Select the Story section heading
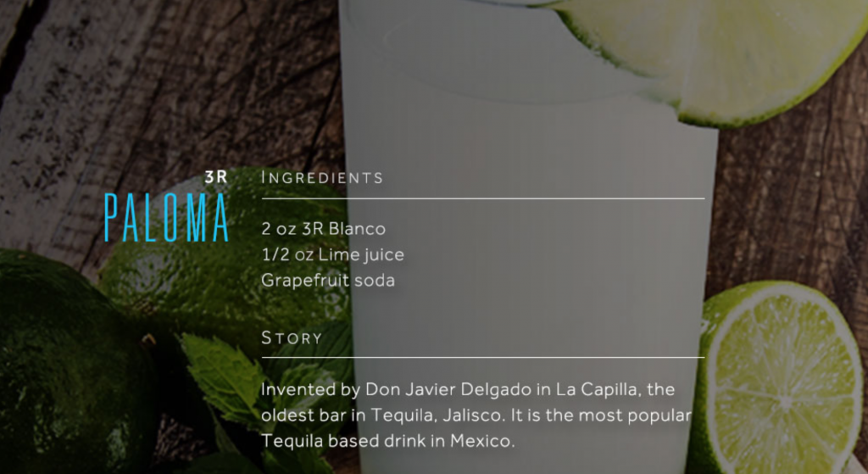This screenshot has height=474, width=868. point(292,337)
